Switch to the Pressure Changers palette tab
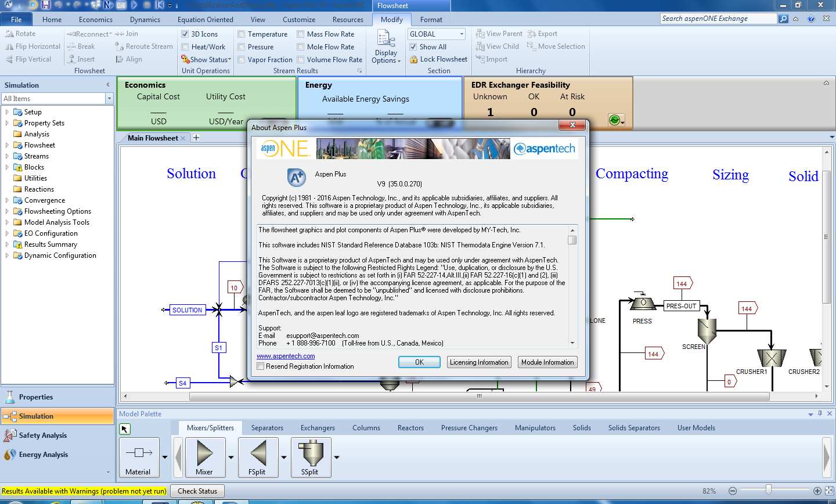836x504 pixels. pyautogui.click(x=469, y=428)
